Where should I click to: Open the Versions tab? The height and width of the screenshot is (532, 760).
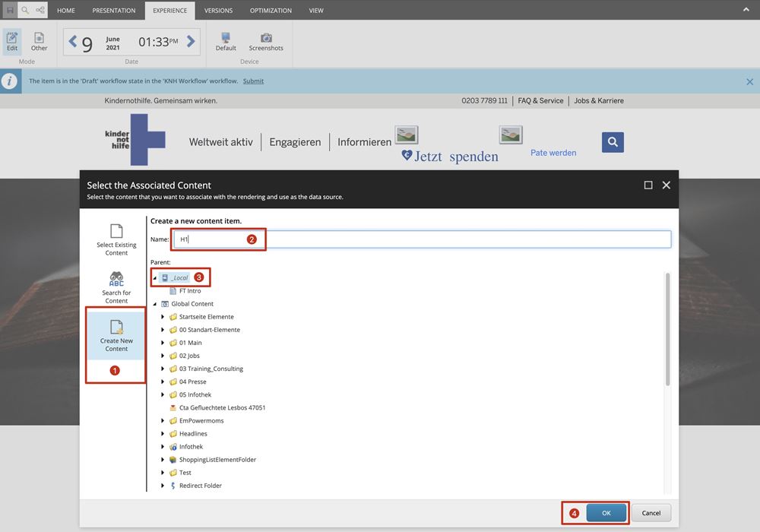pos(219,11)
